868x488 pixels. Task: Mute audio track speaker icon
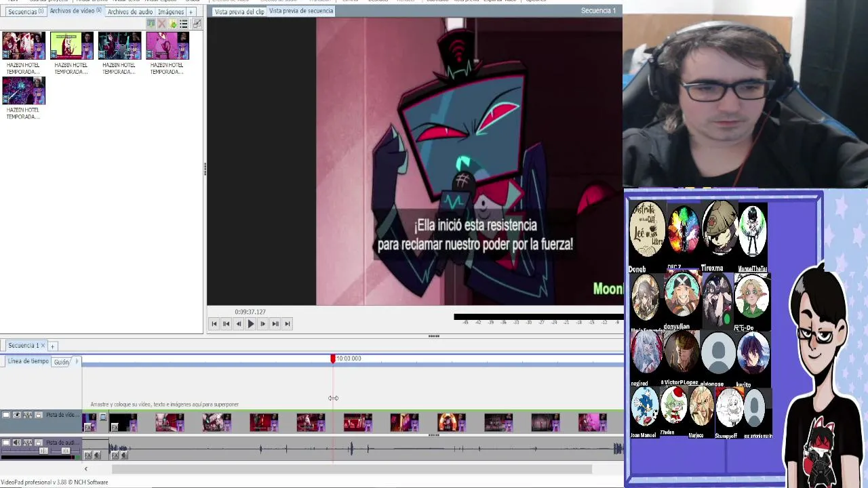(x=17, y=443)
